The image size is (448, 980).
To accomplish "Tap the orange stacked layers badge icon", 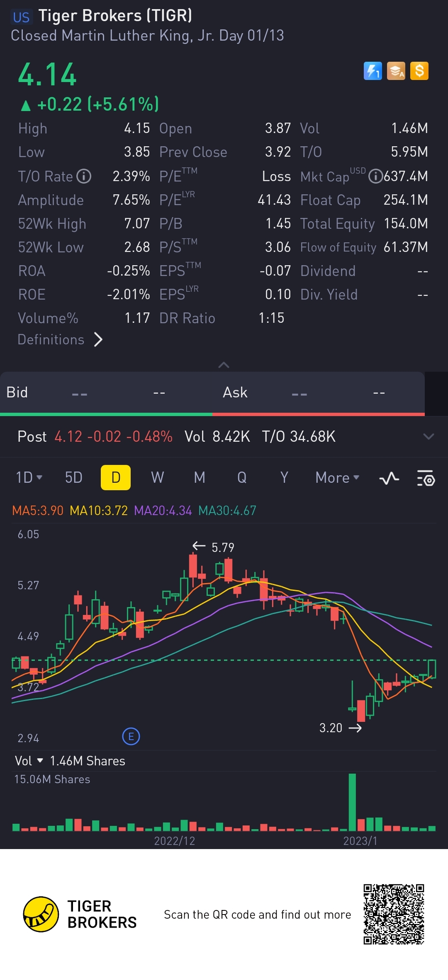I will [396, 71].
